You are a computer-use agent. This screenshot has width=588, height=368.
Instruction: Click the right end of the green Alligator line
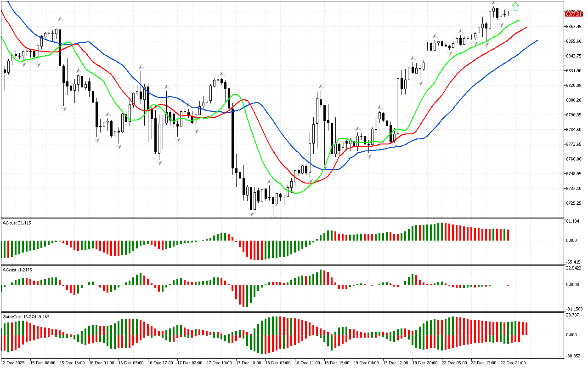[x=519, y=20]
